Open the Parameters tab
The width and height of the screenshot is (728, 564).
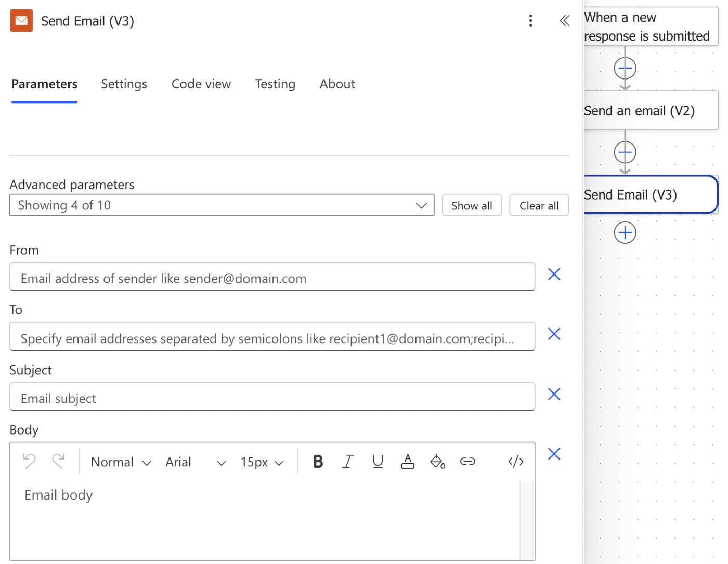tap(45, 84)
